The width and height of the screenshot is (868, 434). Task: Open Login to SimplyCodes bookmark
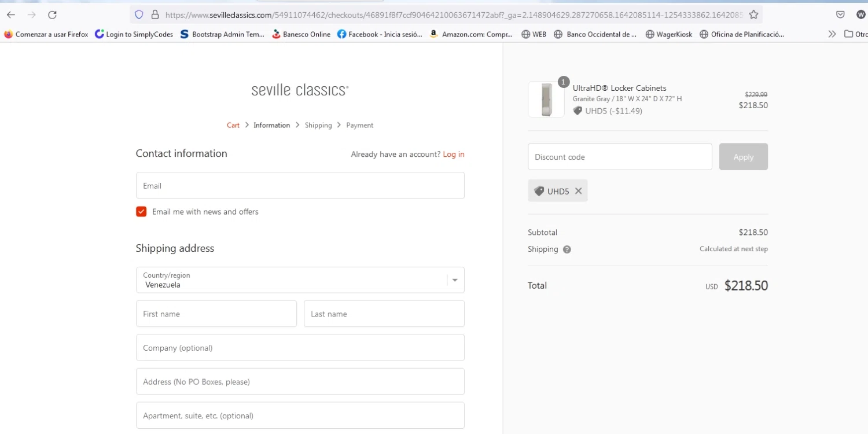pyautogui.click(x=134, y=34)
